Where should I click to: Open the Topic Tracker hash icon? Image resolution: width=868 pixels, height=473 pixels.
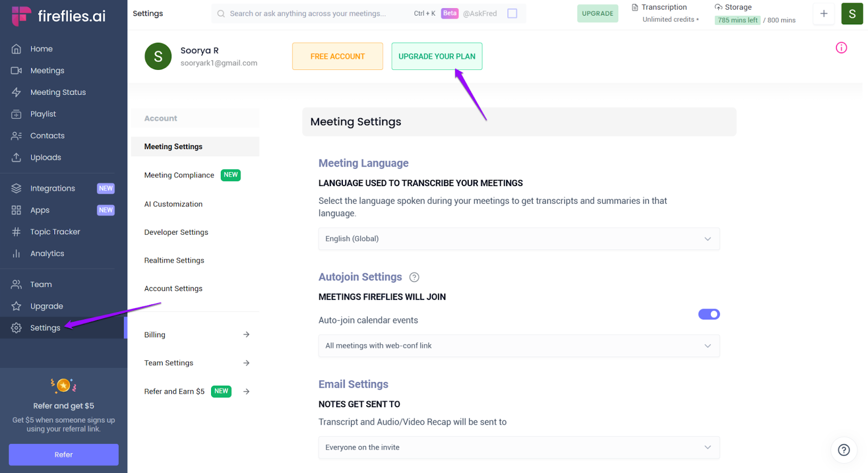tap(16, 232)
